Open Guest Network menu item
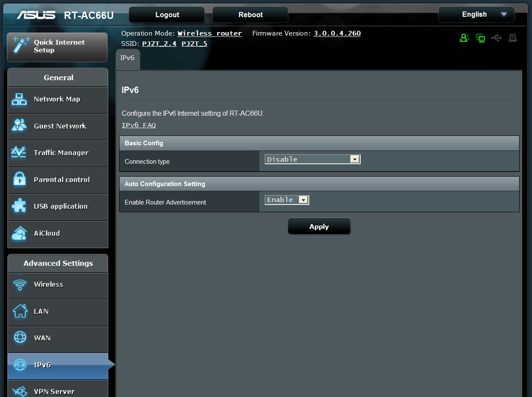 click(57, 126)
